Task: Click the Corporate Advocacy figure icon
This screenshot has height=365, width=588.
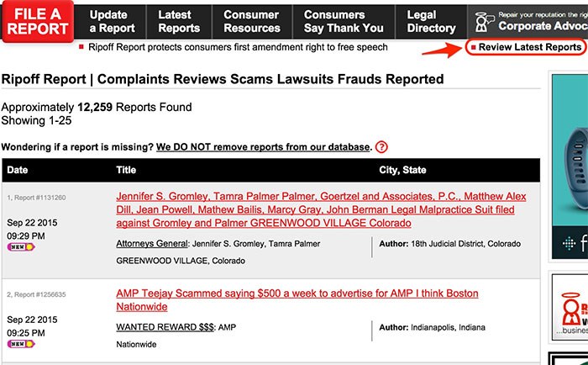Action: [x=484, y=22]
